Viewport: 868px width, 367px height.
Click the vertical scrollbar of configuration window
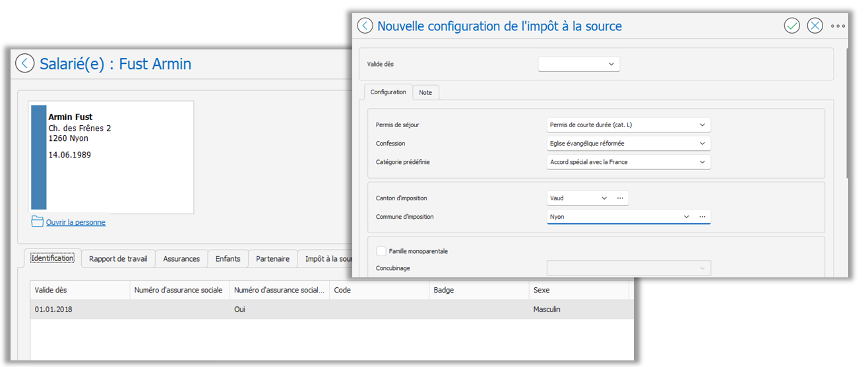coord(848,112)
